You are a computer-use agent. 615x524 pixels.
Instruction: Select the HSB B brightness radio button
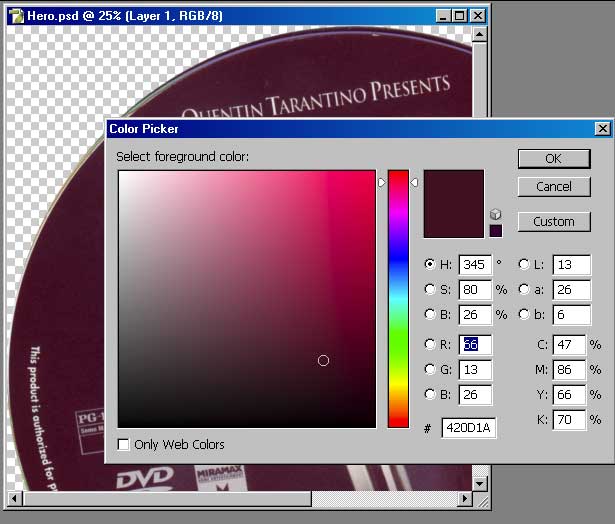(429, 315)
